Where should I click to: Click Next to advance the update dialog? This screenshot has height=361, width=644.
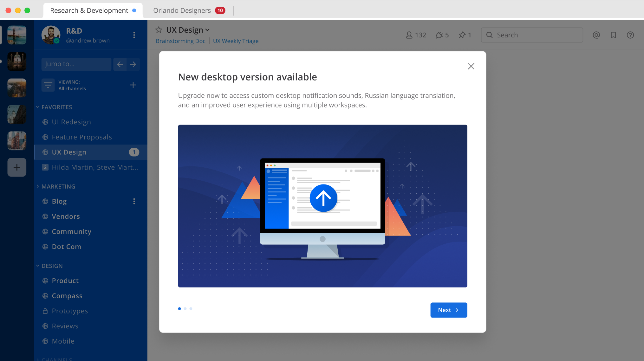448,310
